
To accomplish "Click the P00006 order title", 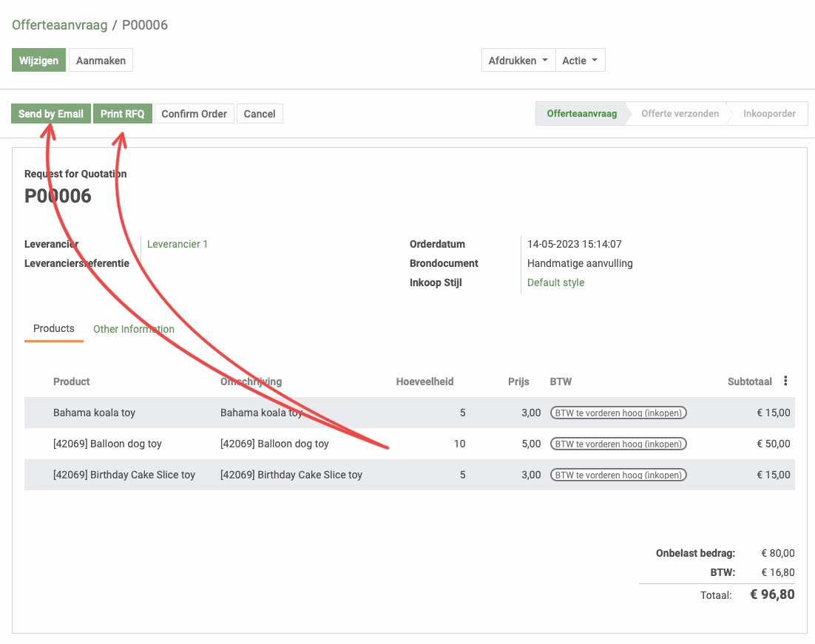I will pos(58,196).
